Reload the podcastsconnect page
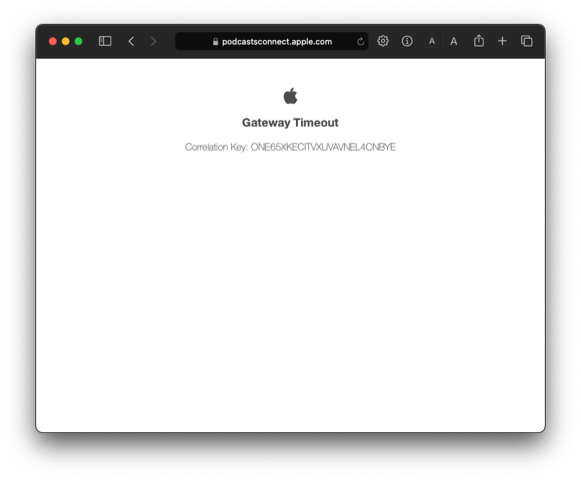This screenshot has height=480, width=581. point(361,42)
